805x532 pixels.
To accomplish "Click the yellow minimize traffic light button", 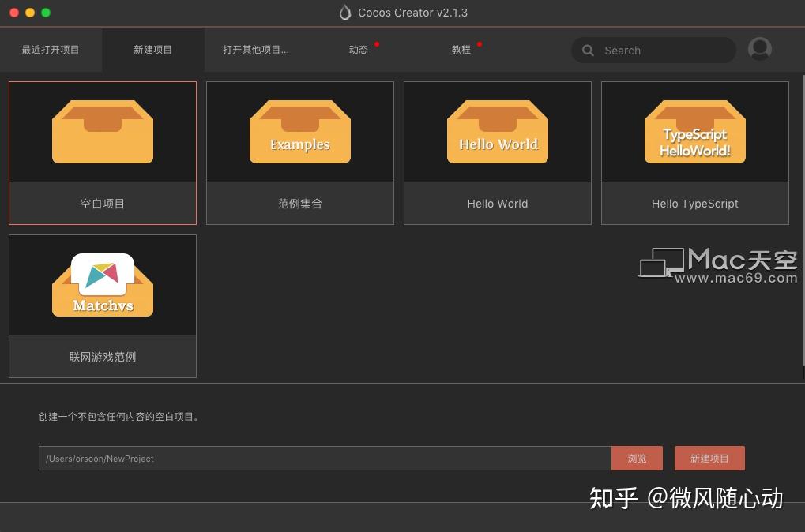I will pos(30,13).
